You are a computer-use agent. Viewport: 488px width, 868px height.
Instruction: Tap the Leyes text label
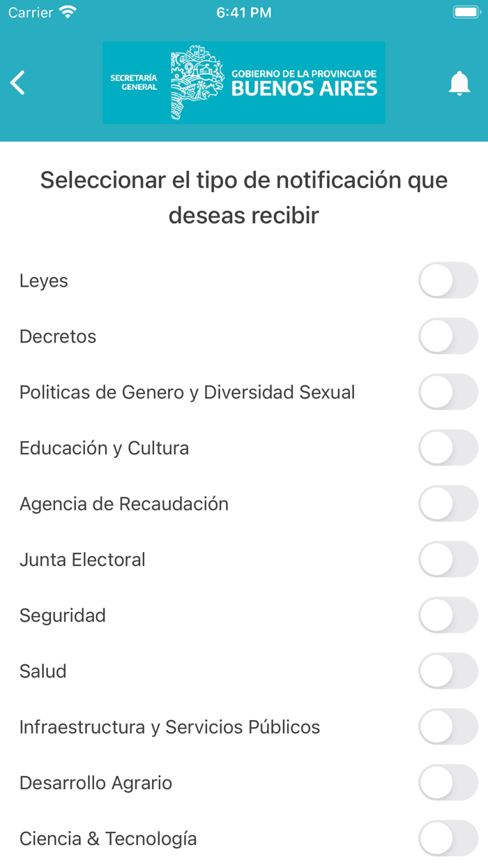pyautogui.click(x=44, y=280)
